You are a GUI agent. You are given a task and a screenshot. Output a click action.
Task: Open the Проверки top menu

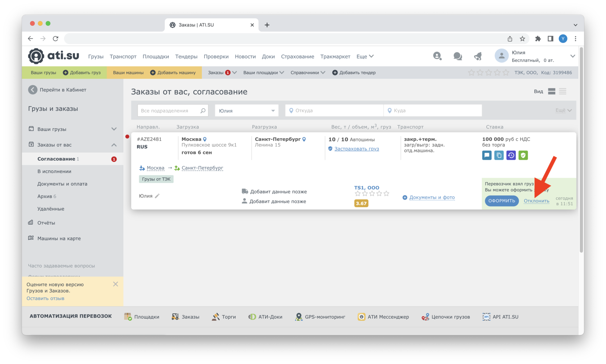pos(216,57)
